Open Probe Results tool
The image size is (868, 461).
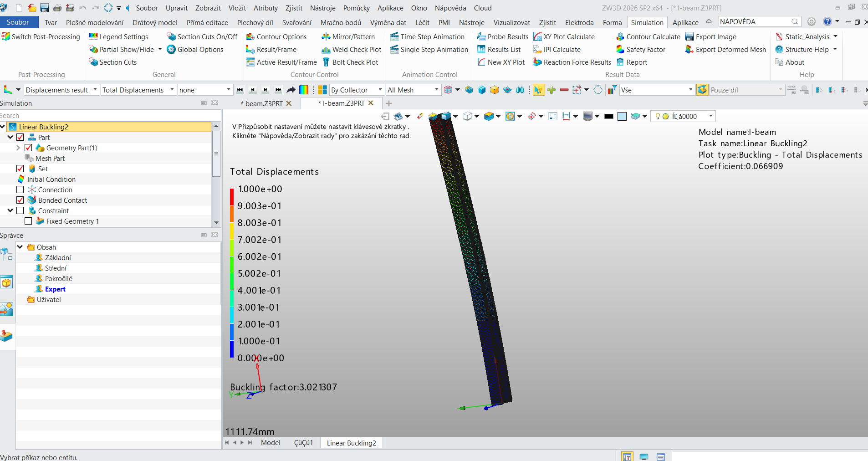[x=502, y=36]
